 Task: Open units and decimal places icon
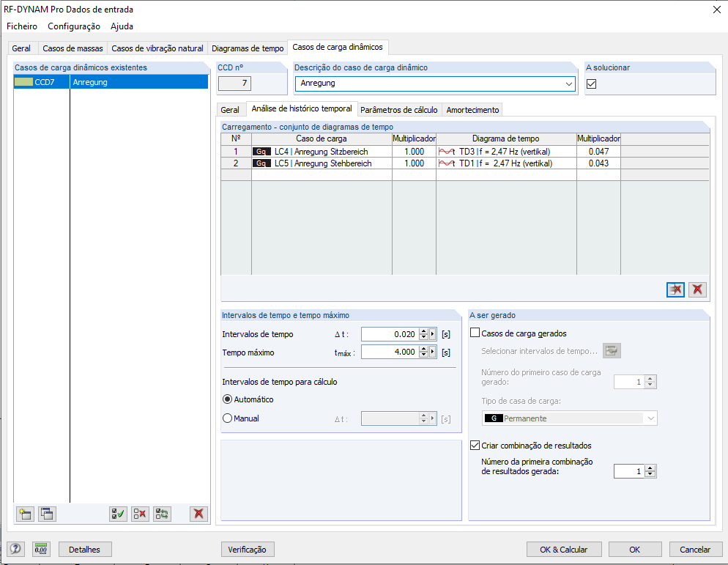[41, 549]
